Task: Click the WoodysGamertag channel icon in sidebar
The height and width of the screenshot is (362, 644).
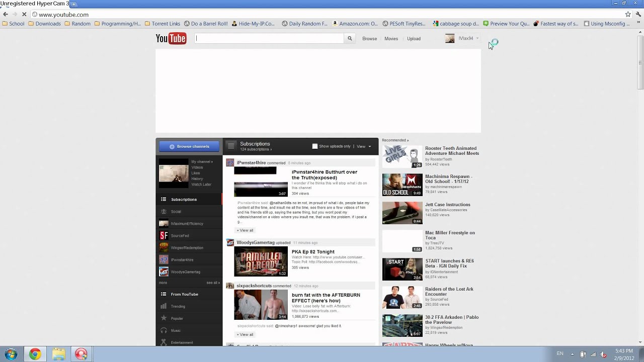Action: point(164,271)
